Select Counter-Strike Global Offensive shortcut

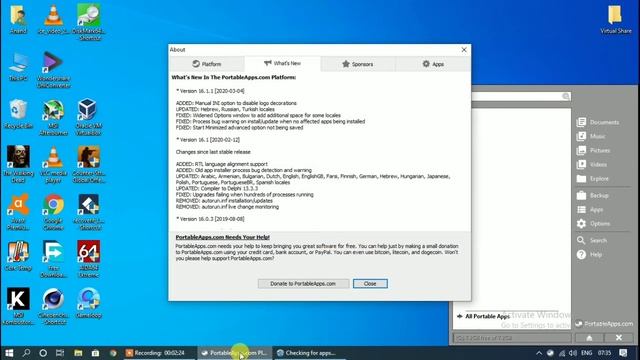pyautogui.click(x=88, y=164)
